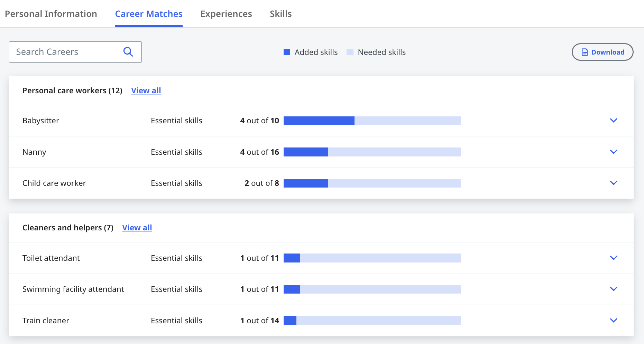Open the Experiences tab

pyautogui.click(x=226, y=14)
